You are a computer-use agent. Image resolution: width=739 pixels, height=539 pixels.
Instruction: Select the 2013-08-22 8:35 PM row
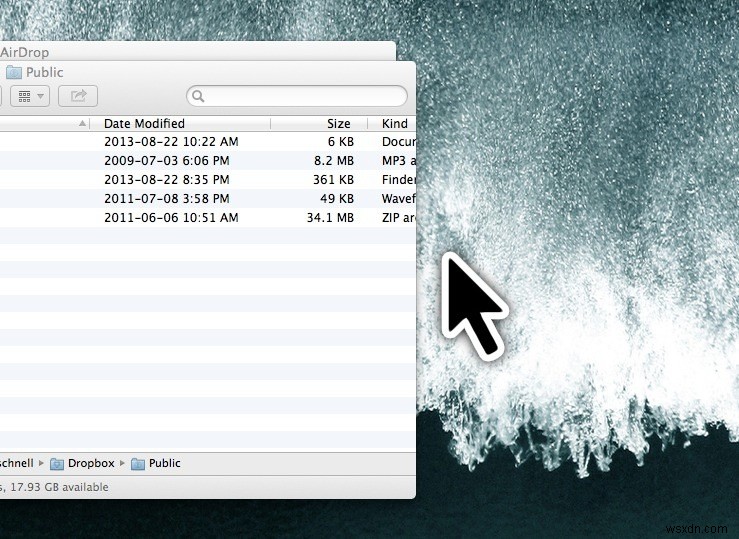208,180
